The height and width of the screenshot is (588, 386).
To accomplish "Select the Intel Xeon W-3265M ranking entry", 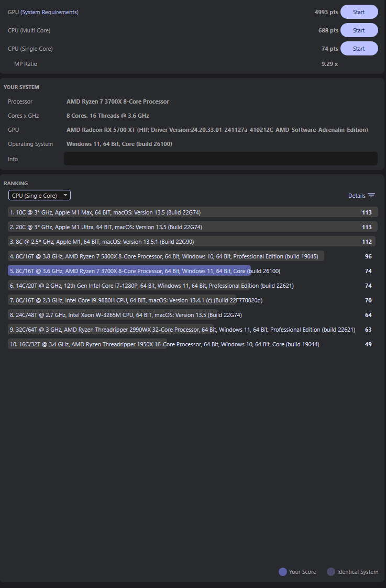I will [x=193, y=314].
